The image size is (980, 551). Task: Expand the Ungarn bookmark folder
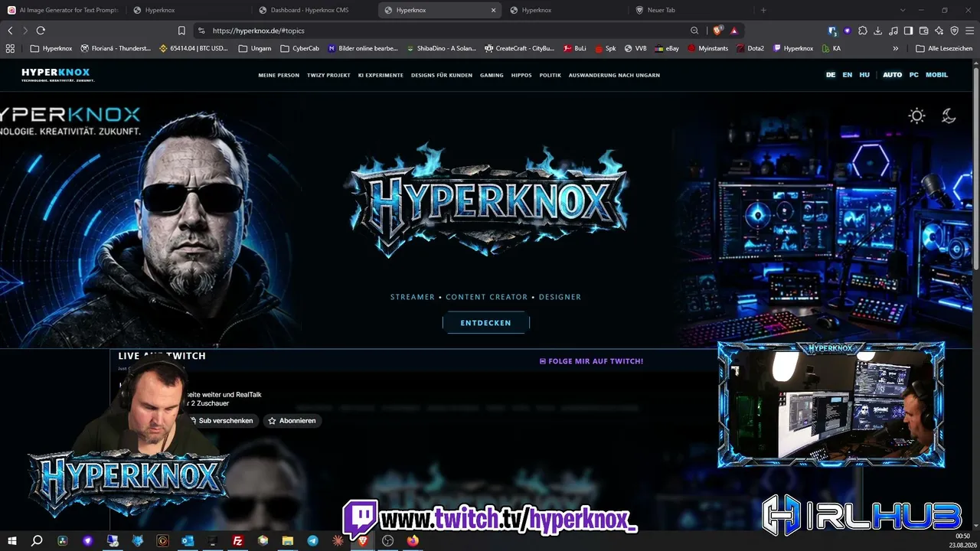tap(255, 48)
